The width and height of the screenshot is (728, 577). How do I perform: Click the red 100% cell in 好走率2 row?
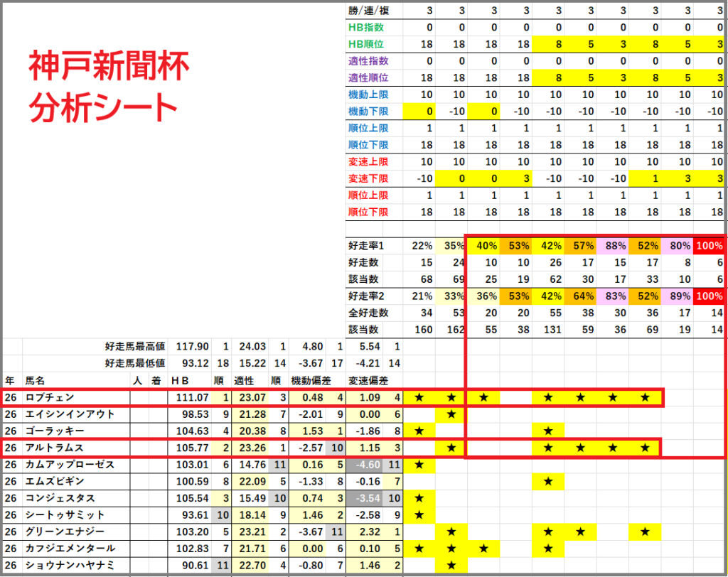coord(709,296)
